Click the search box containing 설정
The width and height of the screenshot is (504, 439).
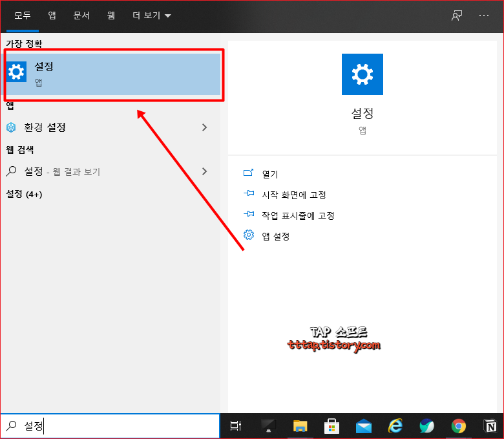pos(110,426)
